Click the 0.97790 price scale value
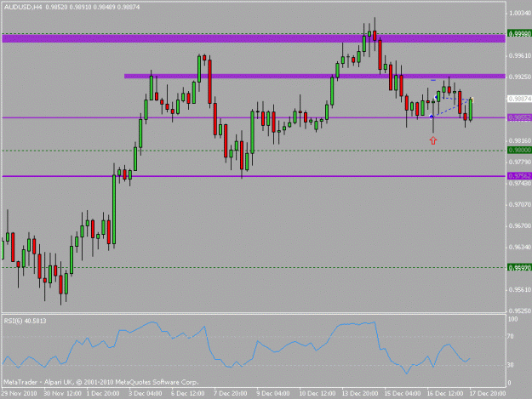The width and height of the screenshot is (532, 399). [520, 162]
